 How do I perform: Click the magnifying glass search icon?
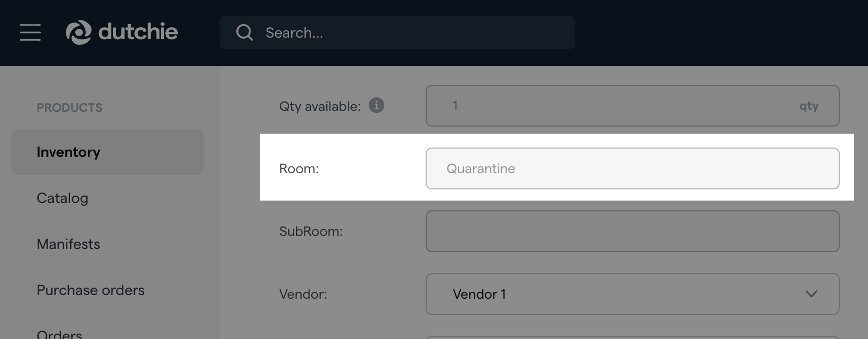click(x=244, y=32)
